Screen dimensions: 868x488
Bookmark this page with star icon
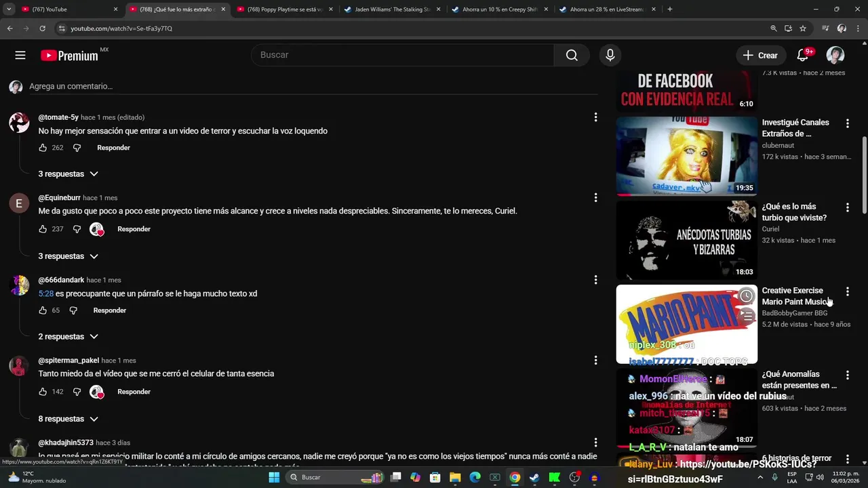click(803, 28)
